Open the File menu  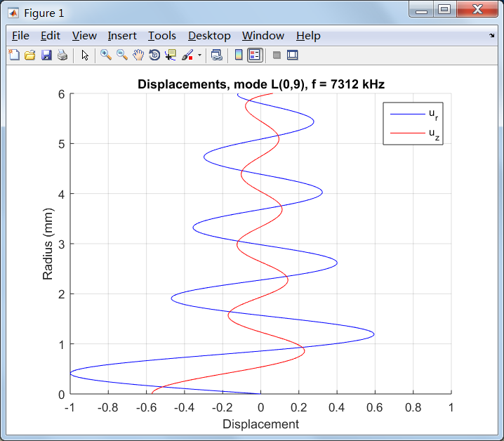[x=20, y=36]
